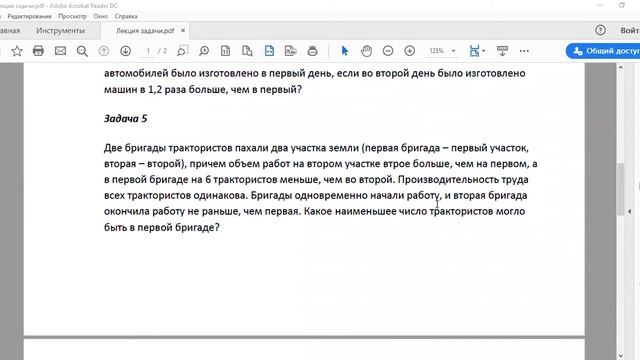Open the Просмотр menu
This screenshot has height=360, width=640.
(x=72, y=16)
